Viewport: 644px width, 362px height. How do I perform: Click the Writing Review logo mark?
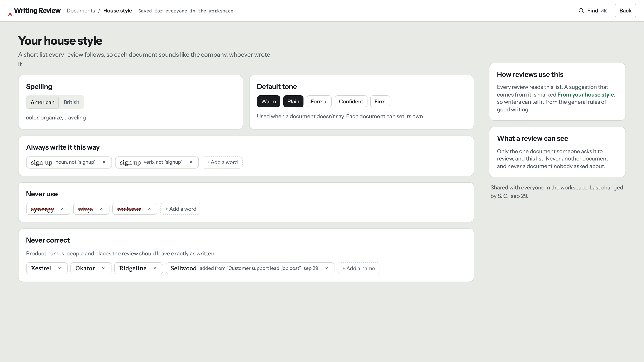tap(10, 14)
